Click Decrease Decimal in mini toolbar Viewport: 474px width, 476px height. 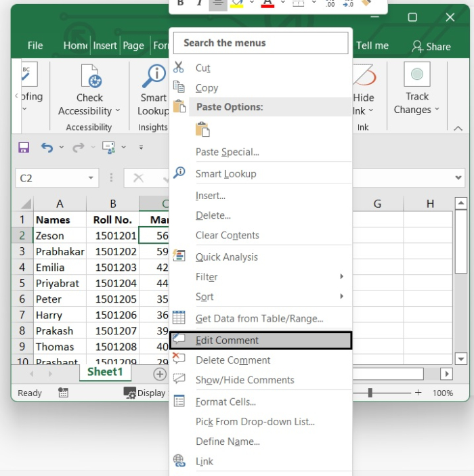(x=348, y=3)
